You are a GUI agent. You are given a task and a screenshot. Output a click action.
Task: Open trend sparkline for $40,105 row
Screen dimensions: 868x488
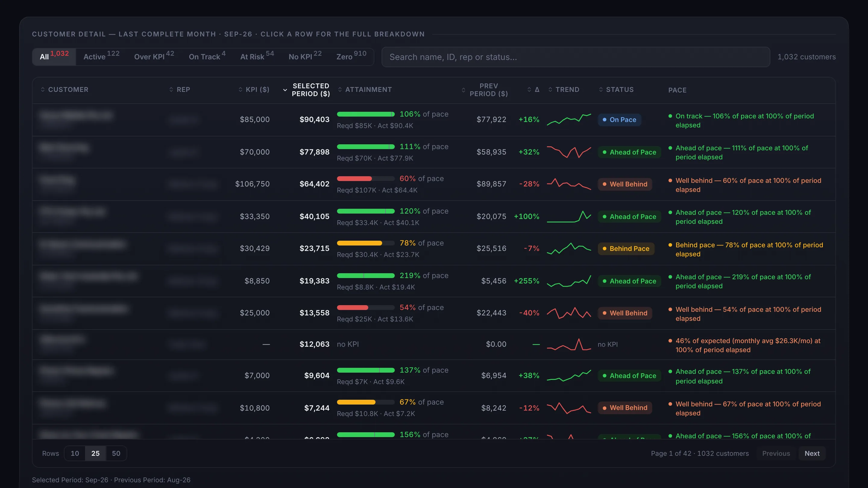569,217
